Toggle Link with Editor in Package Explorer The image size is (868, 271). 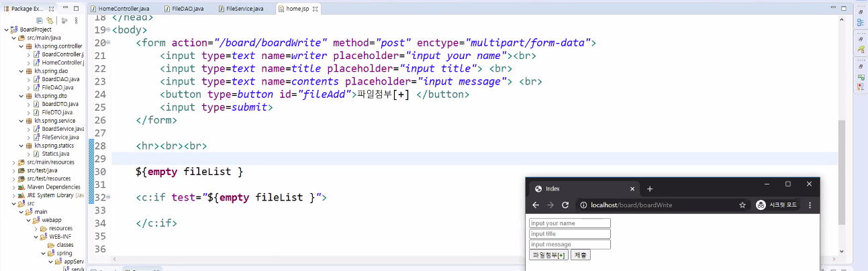coord(50,20)
